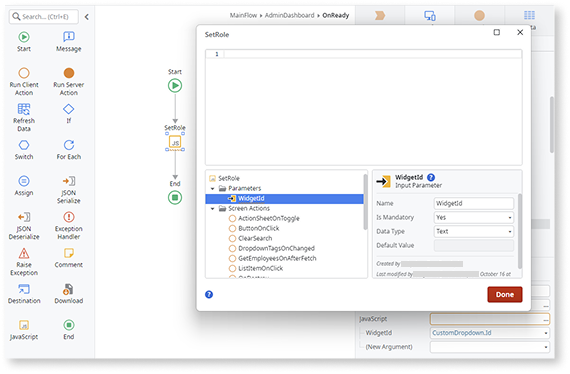Image resolution: width=570 pixels, height=374 pixels.
Task: Click the SetRole JS node on canvas
Action: pyautogui.click(x=175, y=142)
